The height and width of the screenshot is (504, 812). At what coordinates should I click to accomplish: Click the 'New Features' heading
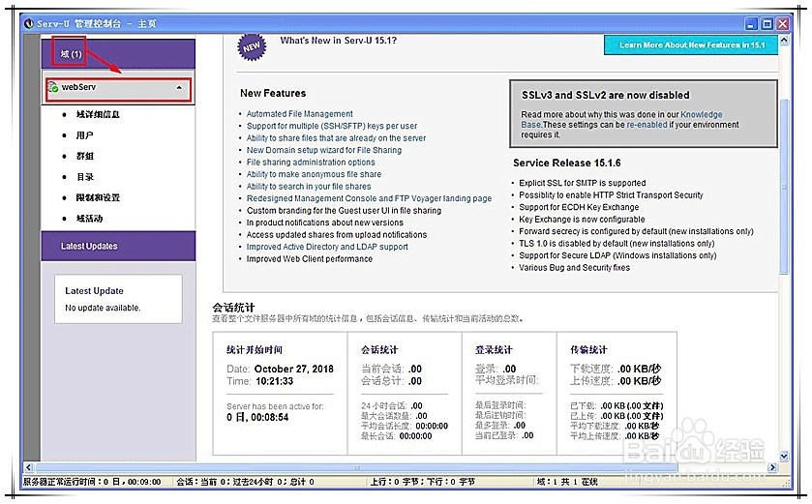click(x=273, y=93)
